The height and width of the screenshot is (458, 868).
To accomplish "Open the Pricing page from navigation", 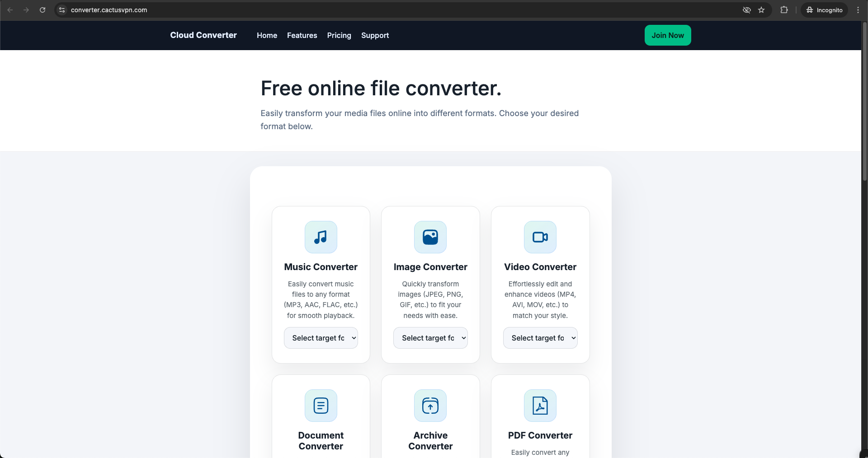I will 339,35.
